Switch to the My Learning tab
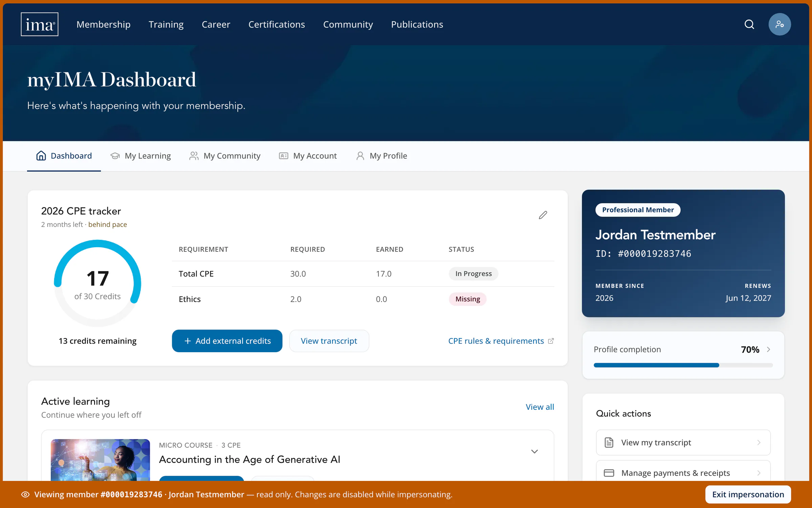This screenshot has height=508, width=812. pos(140,156)
